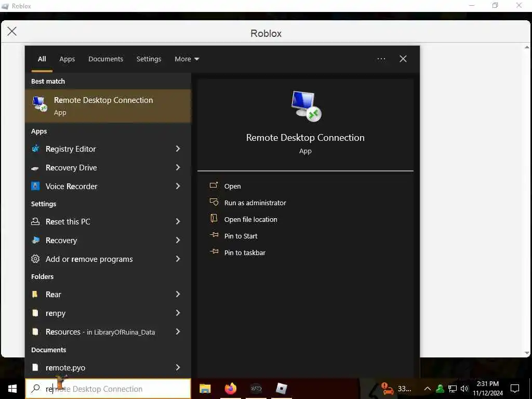
Task: Expand Rear folder result details
Action: (178, 294)
